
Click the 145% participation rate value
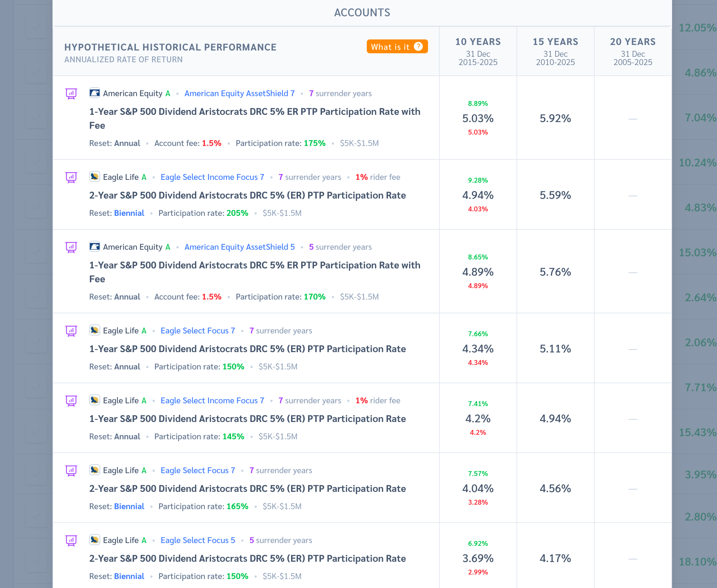tap(233, 437)
